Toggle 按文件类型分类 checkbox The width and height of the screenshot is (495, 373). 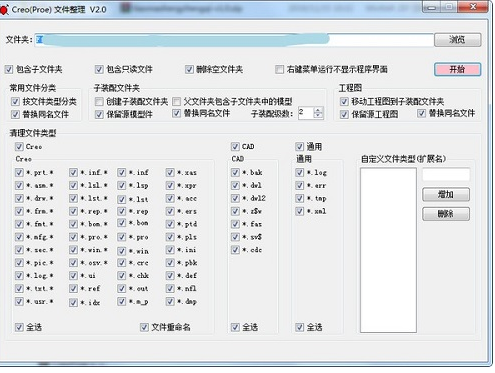(x=15, y=101)
